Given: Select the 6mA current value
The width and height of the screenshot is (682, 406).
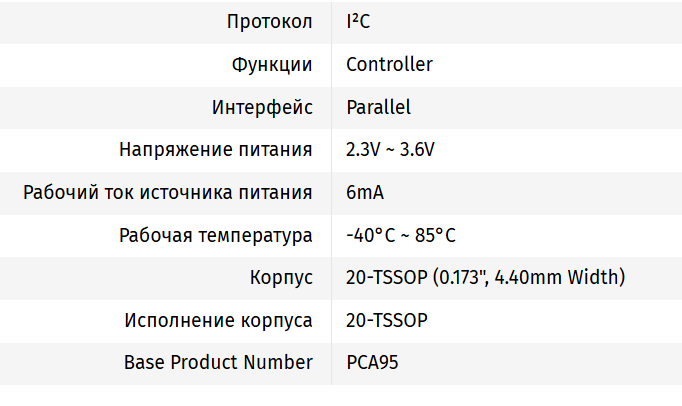Looking at the screenshot, I should tap(365, 192).
